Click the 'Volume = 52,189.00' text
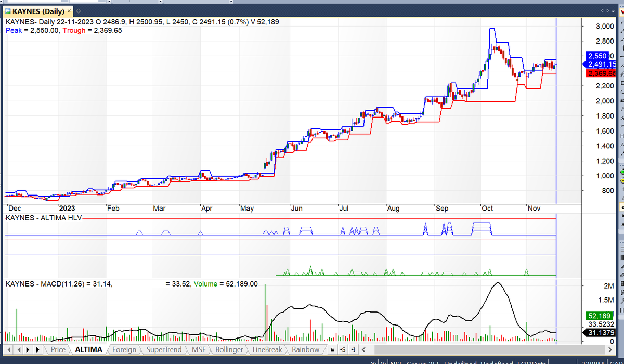 [226, 284]
